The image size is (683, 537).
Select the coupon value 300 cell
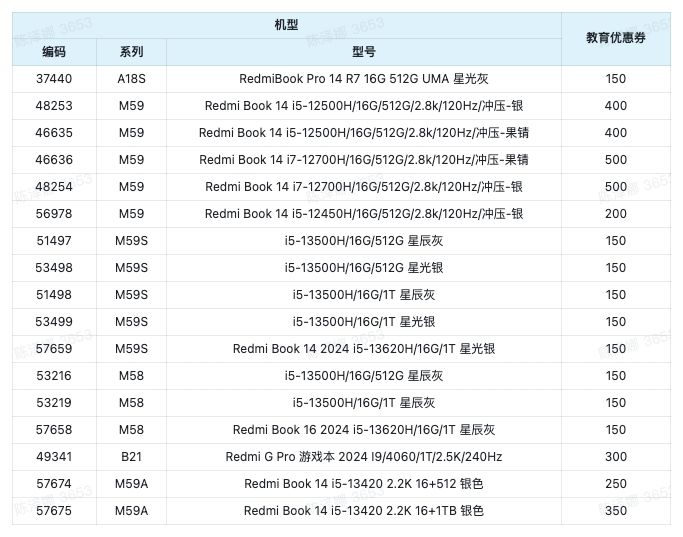(x=615, y=456)
